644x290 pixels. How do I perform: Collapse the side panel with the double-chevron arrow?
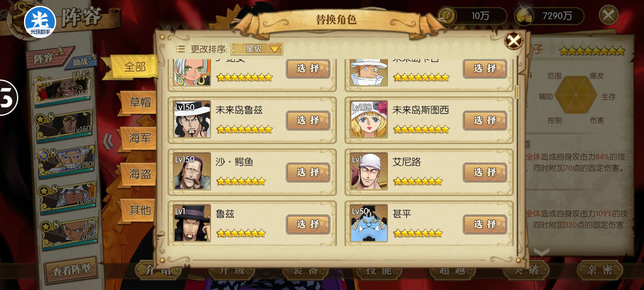point(108,141)
